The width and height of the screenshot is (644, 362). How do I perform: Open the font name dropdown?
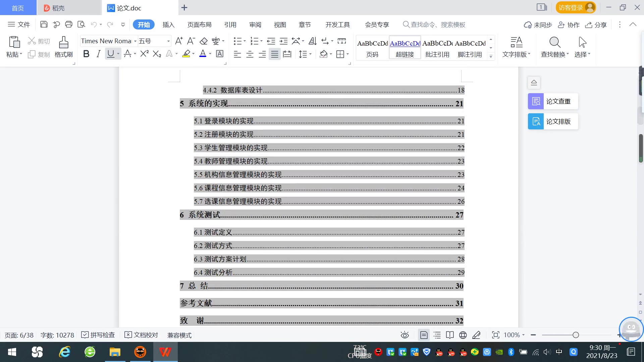pyautogui.click(x=135, y=41)
